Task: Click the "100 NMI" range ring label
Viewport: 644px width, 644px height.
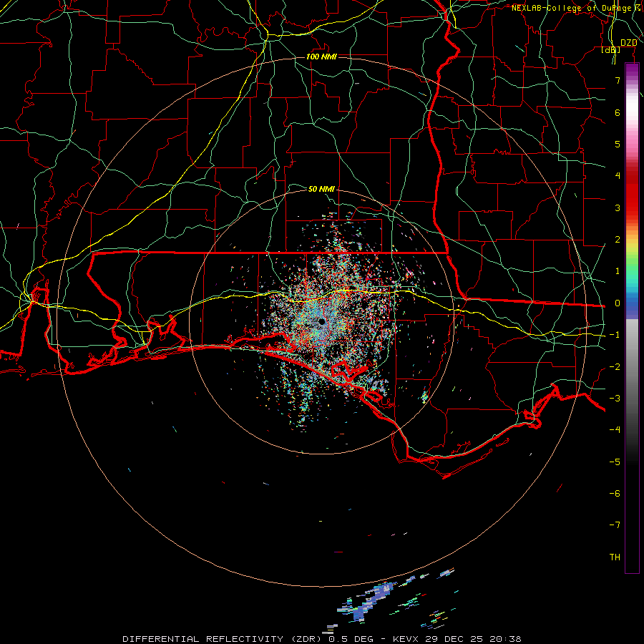Action: [x=321, y=57]
